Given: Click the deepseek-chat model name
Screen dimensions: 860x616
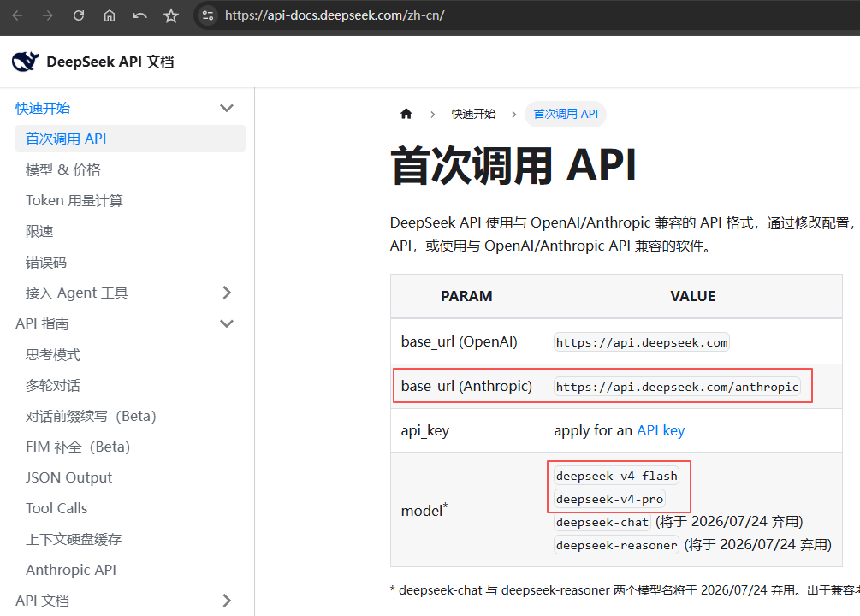Looking at the screenshot, I should click(x=602, y=522).
